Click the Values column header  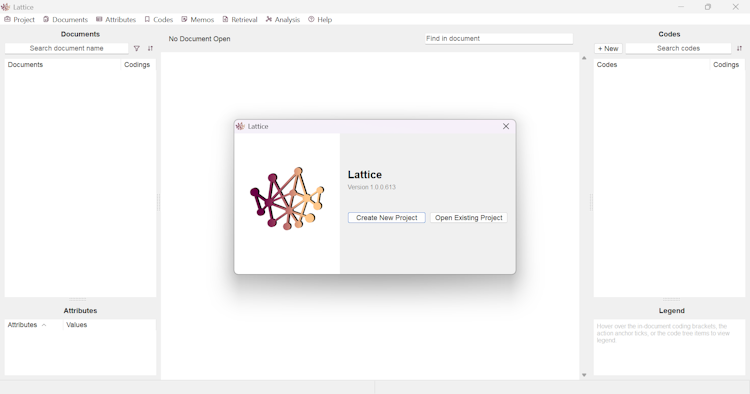109,325
